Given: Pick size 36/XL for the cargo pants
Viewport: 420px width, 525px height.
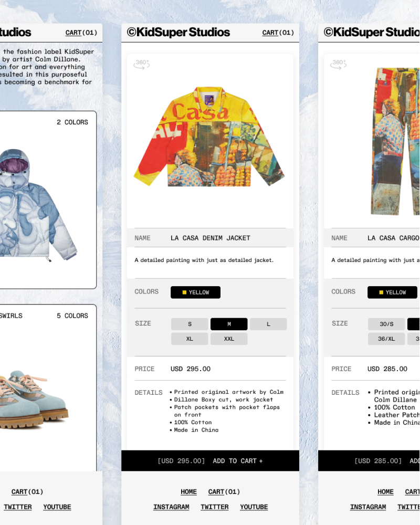Looking at the screenshot, I should (386, 339).
